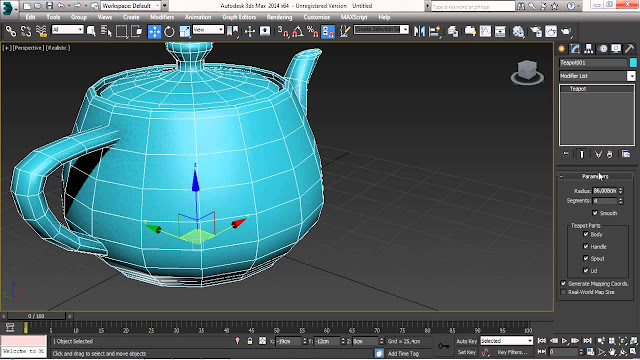Select the Select and Link tool
The image size is (640, 360).
(11, 31)
